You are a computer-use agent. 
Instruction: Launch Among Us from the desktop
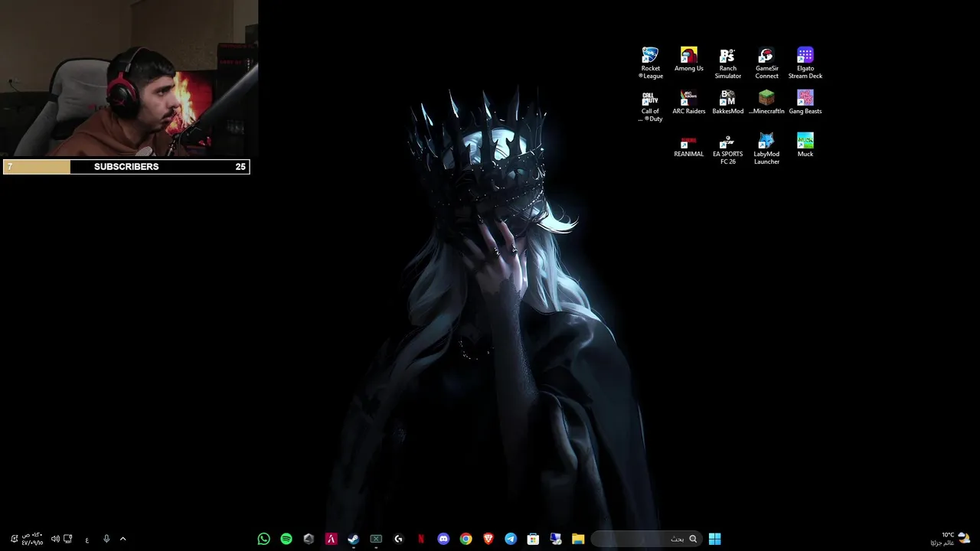point(689,60)
